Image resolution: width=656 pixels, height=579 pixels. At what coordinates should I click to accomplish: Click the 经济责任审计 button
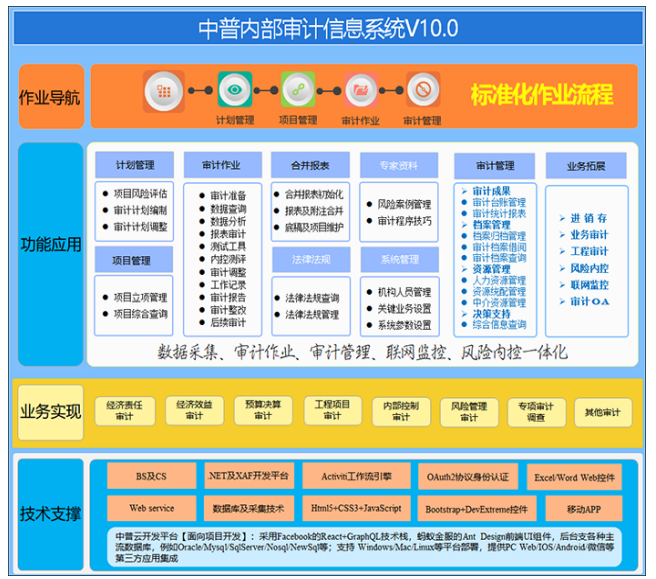(x=125, y=411)
